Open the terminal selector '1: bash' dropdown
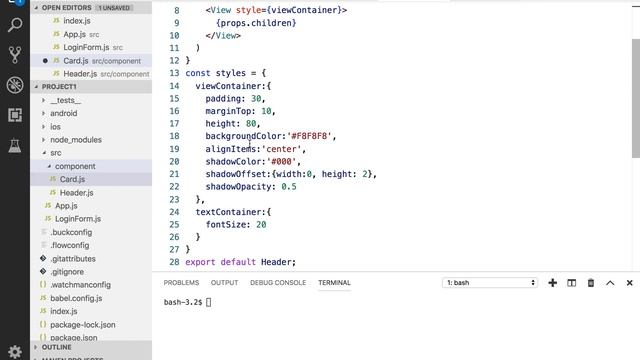The width and height of the screenshot is (640, 360). click(x=489, y=282)
